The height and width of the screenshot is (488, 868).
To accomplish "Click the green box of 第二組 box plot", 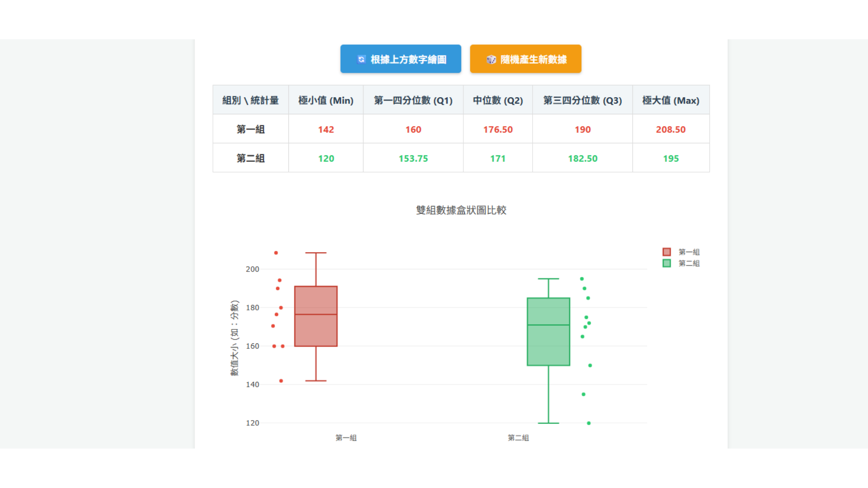I will 548,332.
